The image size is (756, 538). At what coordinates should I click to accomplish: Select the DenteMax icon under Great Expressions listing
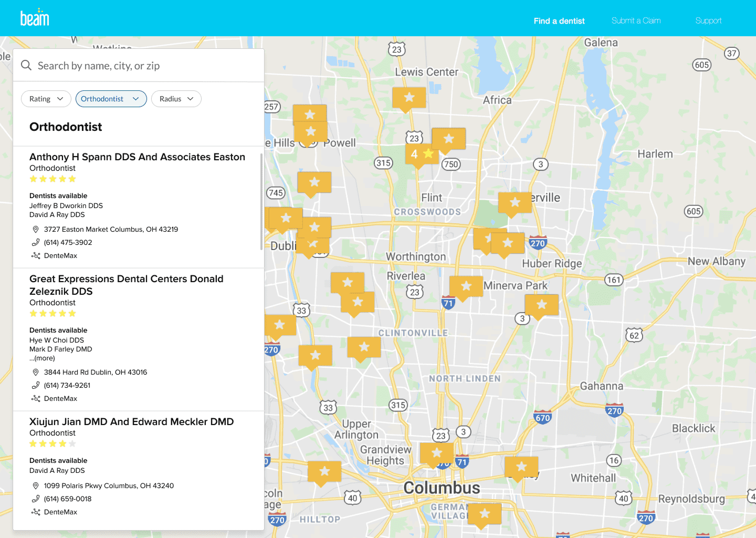click(36, 398)
